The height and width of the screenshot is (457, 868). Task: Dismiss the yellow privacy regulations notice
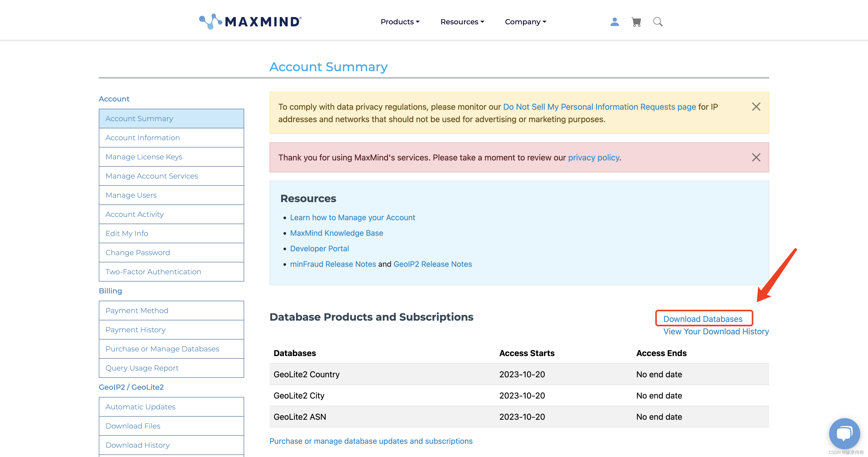tap(756, 107)
